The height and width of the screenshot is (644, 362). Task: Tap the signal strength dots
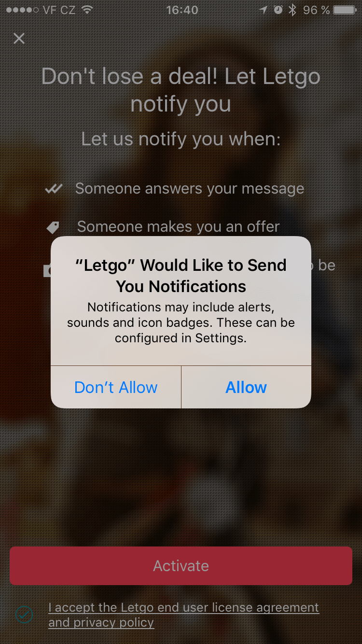pyautogui.click(x=22, y=10)
